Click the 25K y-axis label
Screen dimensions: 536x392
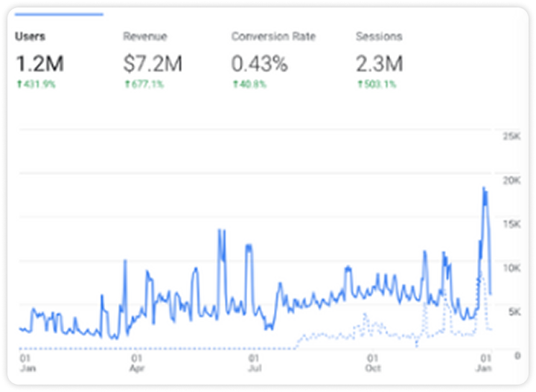(x=511, y=137)
